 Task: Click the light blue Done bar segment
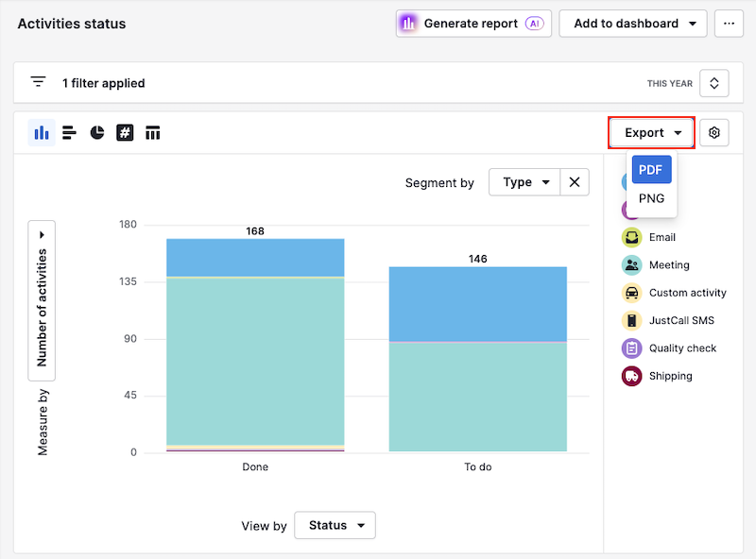[255, 257]
